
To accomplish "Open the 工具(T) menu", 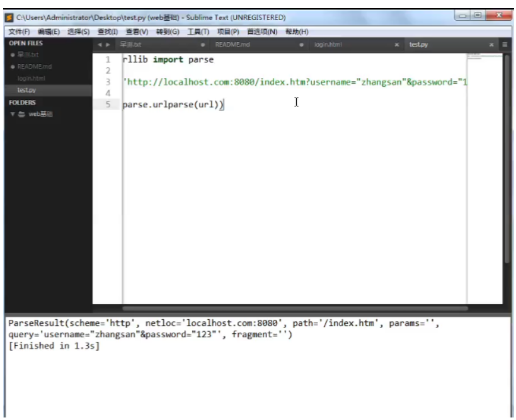I will pyautogui.click(x=198, y=31).
